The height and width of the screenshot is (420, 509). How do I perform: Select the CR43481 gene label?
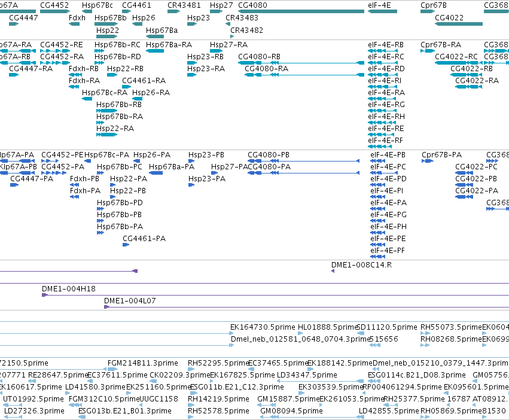pyautogui.click(x=184, y=5)
